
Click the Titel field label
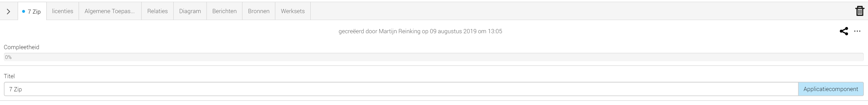coord(9,76)
